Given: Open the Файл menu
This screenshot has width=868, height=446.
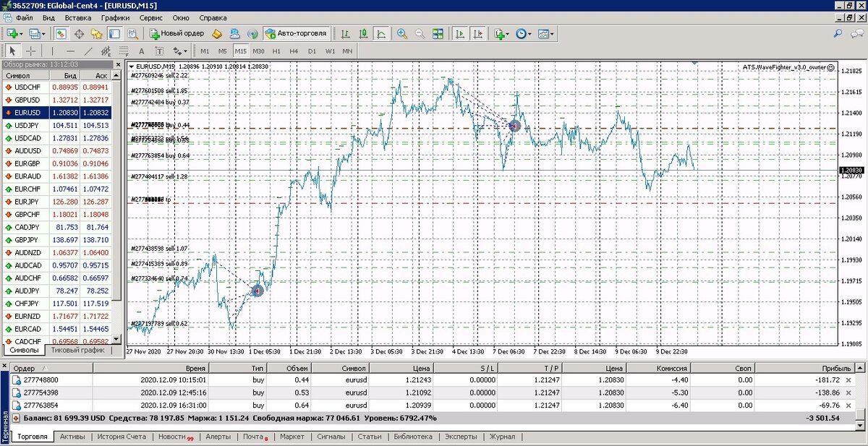Looking at the screenshot, I should pos(24,17).
